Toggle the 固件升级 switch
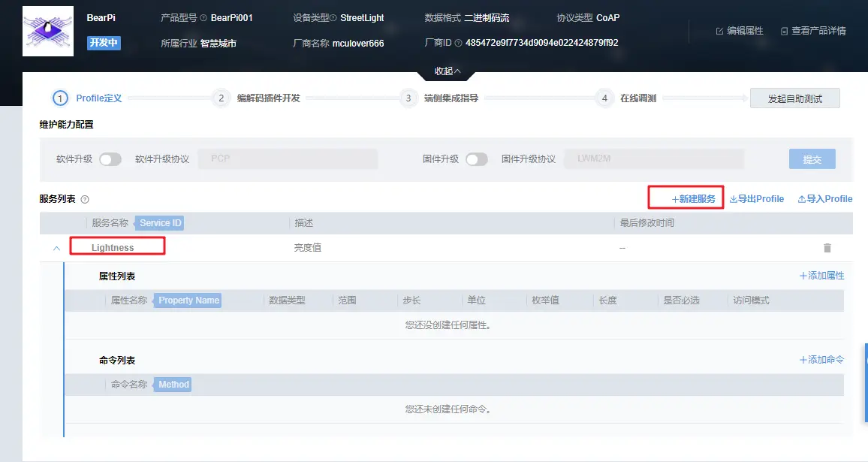 477,159
